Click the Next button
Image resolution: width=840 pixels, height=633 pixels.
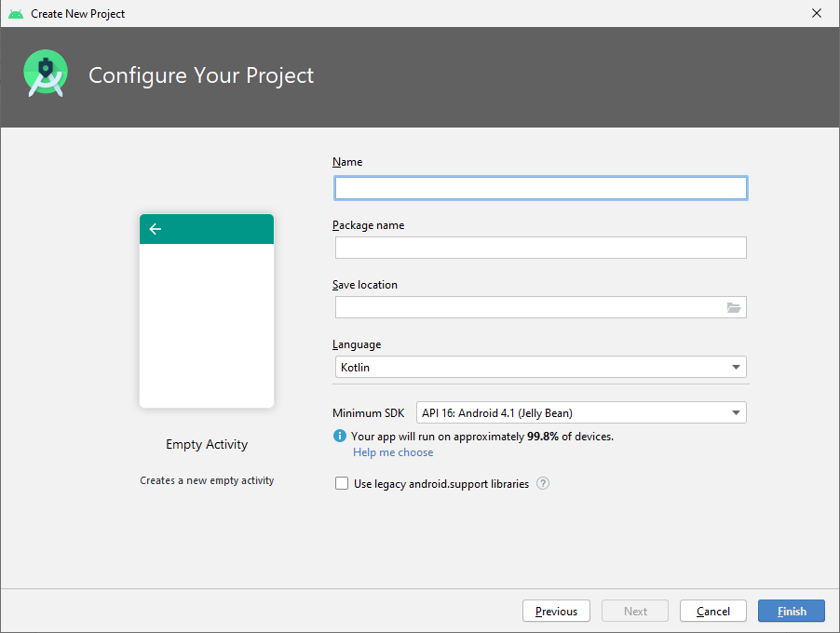pos(634,611)
